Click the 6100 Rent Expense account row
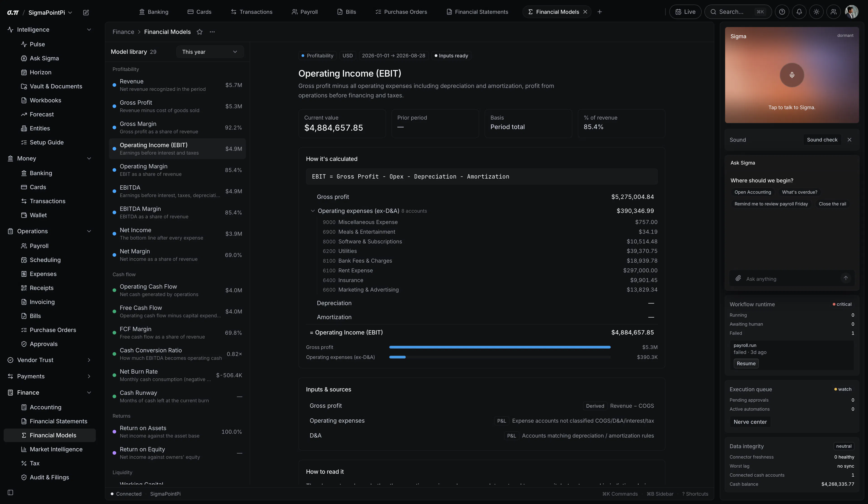 click(490, 271)
